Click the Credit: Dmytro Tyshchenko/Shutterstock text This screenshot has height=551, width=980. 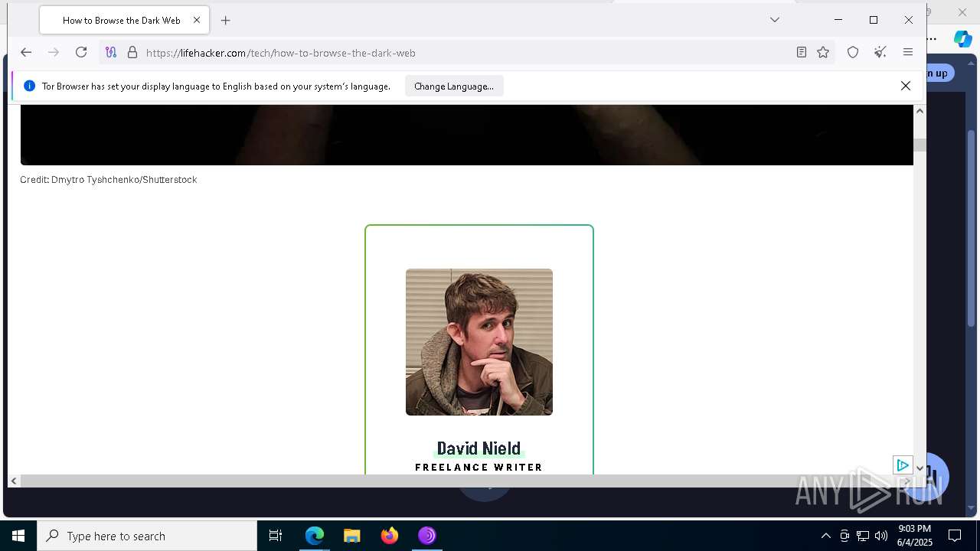(x=109, y=180)
